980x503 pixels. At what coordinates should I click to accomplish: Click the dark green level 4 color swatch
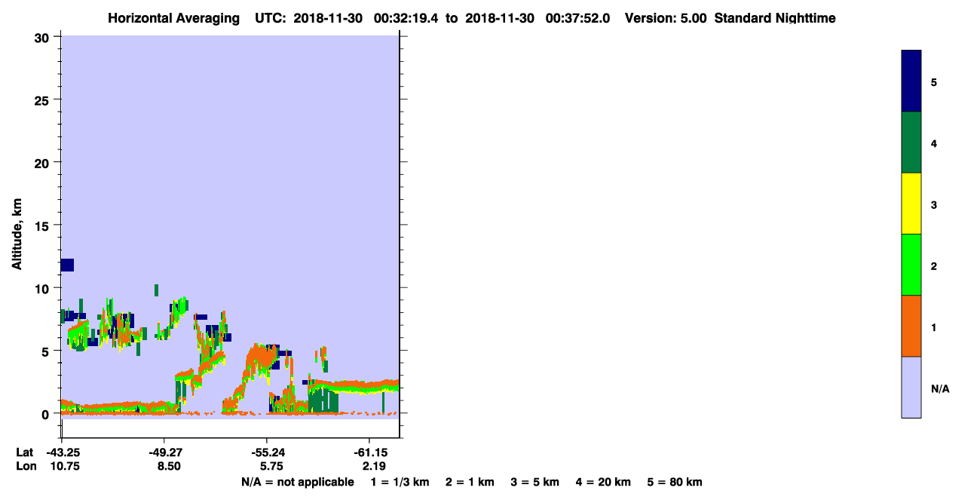tap(911, 143)
